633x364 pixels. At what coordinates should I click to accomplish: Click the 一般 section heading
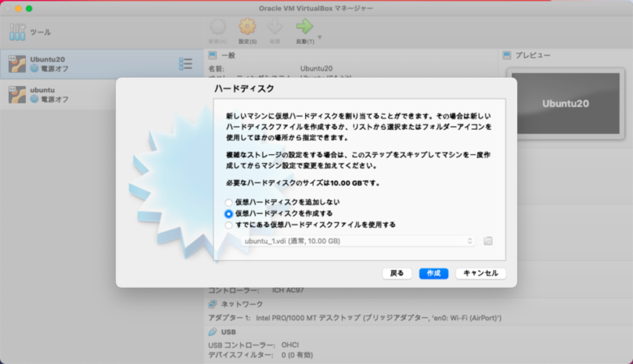click(228, 55)
